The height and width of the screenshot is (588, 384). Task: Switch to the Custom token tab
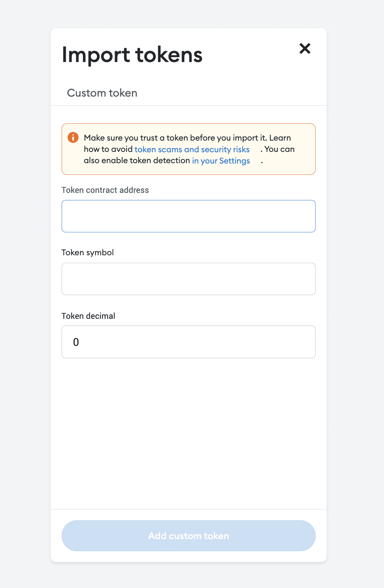[x=102, y=93]
